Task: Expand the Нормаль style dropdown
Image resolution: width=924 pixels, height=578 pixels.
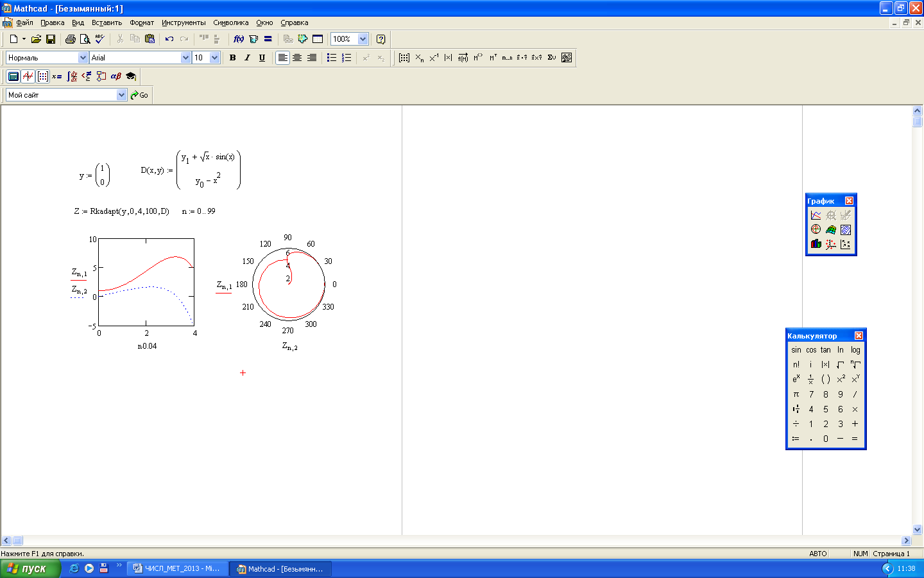Action: pyautogui.click(x=83, y=58)
